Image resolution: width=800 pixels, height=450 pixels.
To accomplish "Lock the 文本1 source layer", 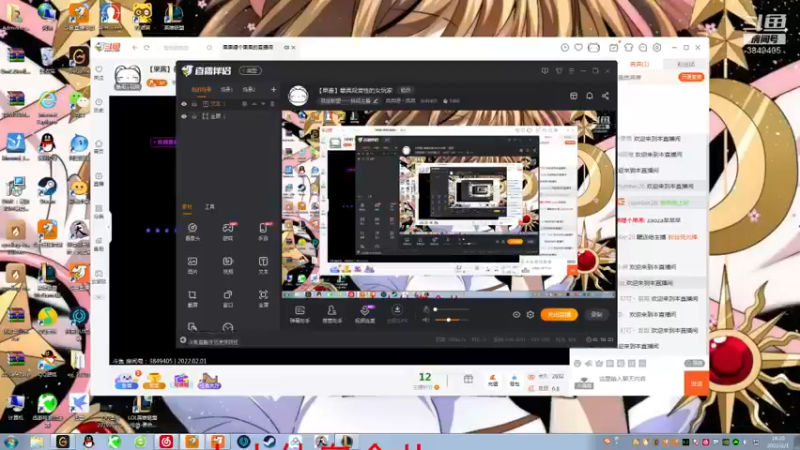I will pos(194,104).
